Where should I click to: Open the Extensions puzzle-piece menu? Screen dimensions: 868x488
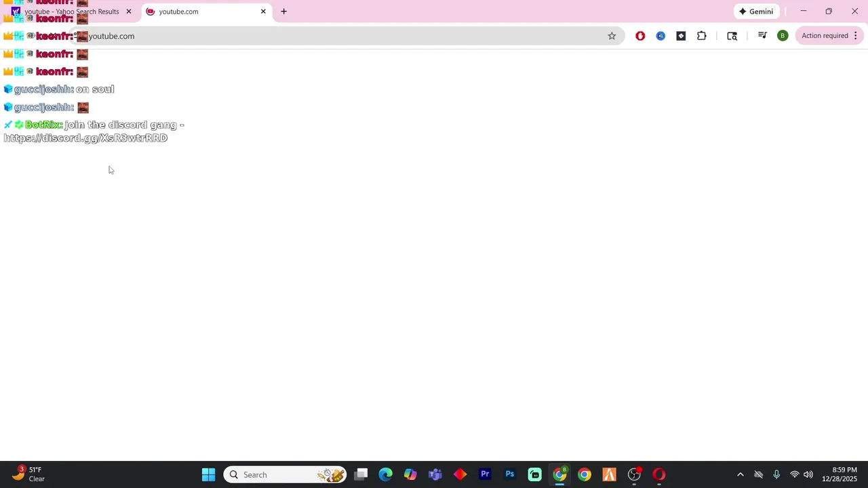coord(702,36)
